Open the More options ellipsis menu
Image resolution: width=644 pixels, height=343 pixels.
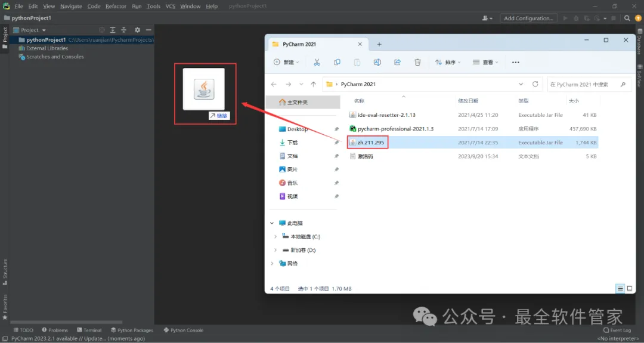(515, 62)
